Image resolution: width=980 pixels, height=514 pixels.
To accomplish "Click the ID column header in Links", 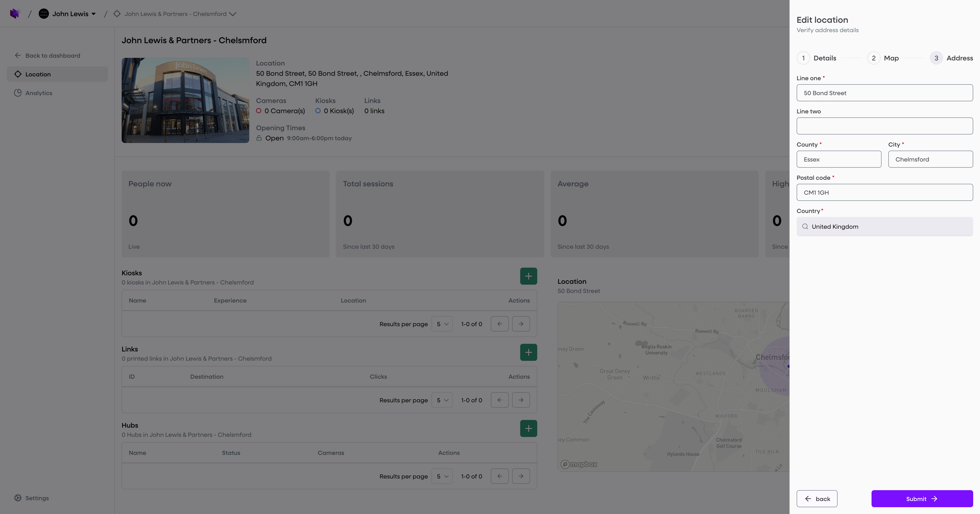I will click(x=132, y=377).
